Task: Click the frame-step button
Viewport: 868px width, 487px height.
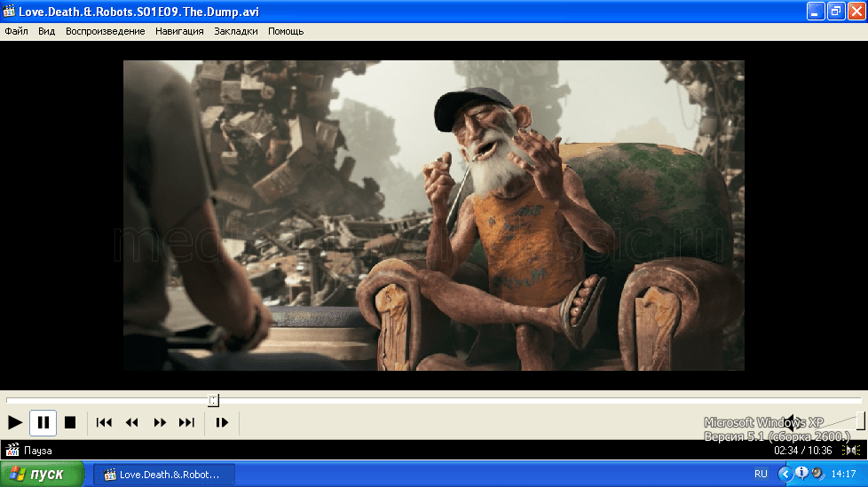Action: 222,423
